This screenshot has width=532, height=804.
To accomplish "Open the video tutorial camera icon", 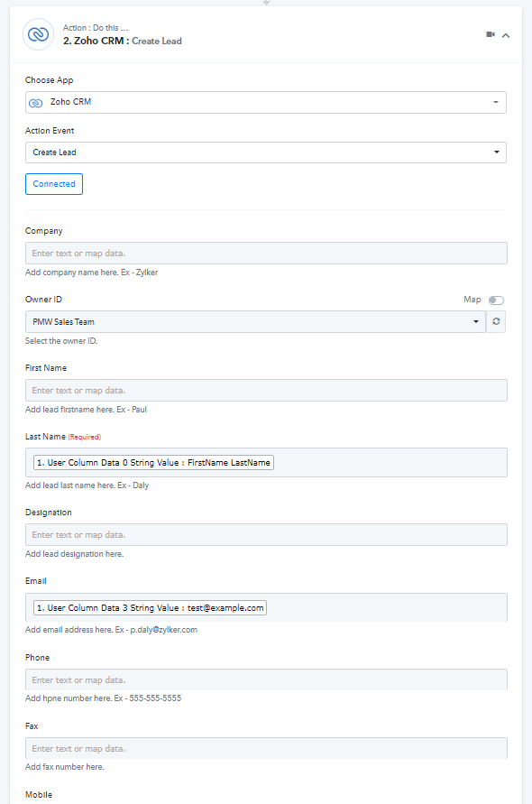I will point(491,34).
